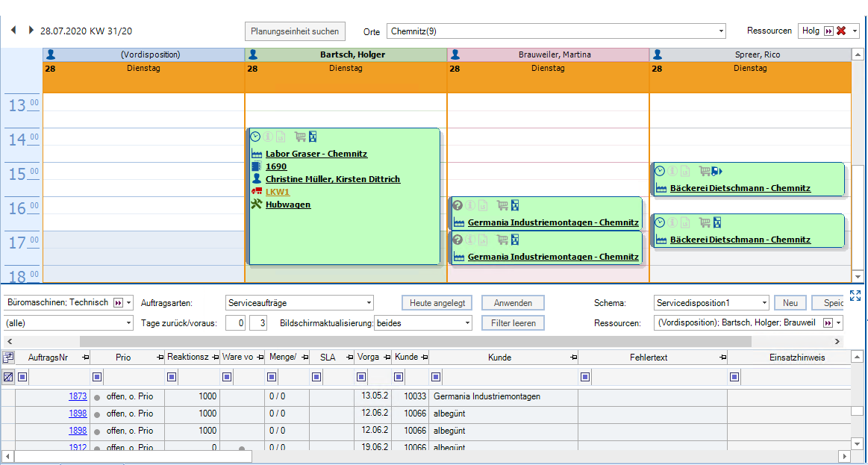Click the Tage zurück field containing 0
This screenshot has width=868, height=465.
click(235, 323)
